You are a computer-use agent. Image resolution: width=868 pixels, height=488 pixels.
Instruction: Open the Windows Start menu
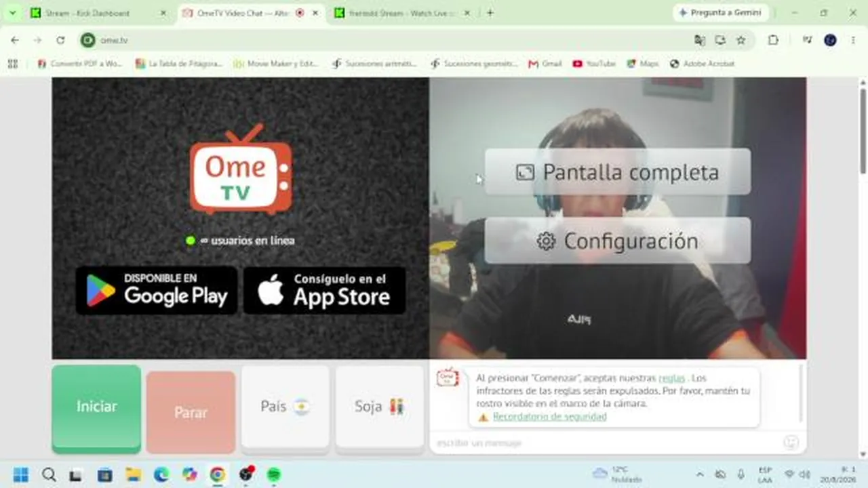21,474
